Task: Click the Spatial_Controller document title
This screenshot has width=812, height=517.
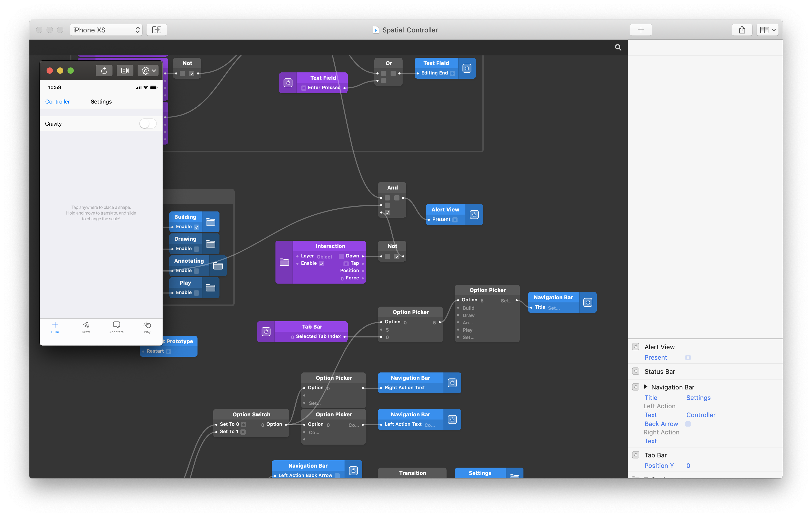Action: tap(410, 30)
